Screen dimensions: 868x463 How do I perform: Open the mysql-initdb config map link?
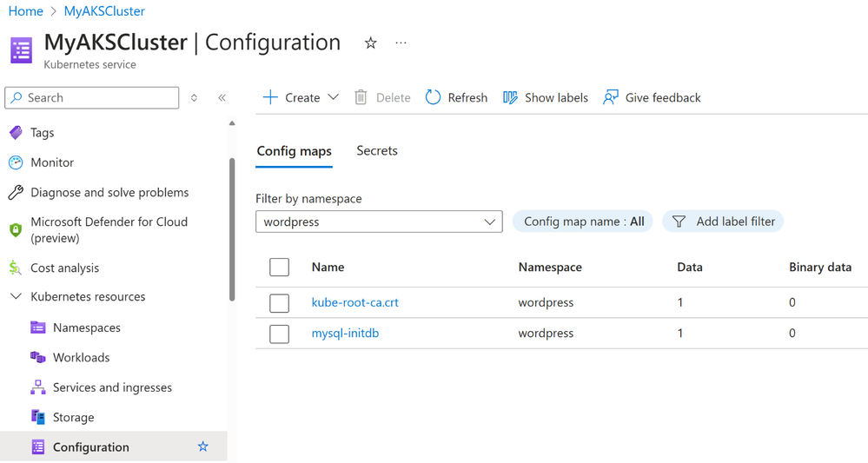345,334
